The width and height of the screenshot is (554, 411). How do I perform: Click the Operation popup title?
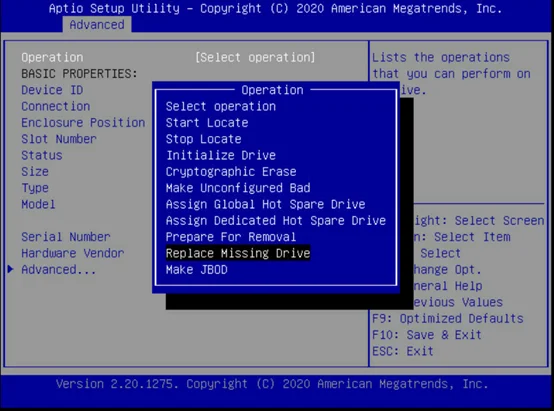pyautogui.click(x=272, y=90)
